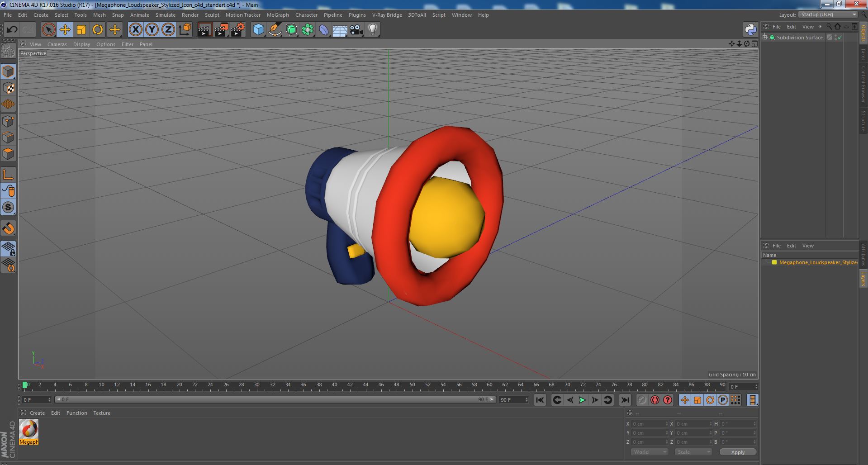The width and height of the screenshot is (868, 465).
Task: Add a Cube primitive object
Action: (x=258, y=30)
